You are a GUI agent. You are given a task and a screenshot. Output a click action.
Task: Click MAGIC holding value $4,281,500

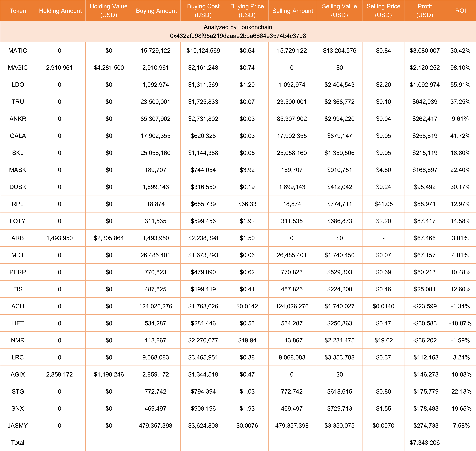[x=109, y=68]
